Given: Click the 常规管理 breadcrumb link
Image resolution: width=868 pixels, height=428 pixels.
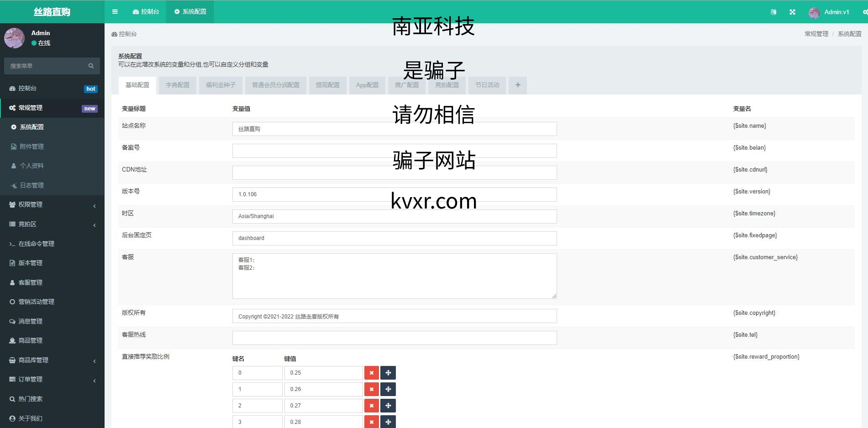Looking at the screenshot, I should point(816,34).
